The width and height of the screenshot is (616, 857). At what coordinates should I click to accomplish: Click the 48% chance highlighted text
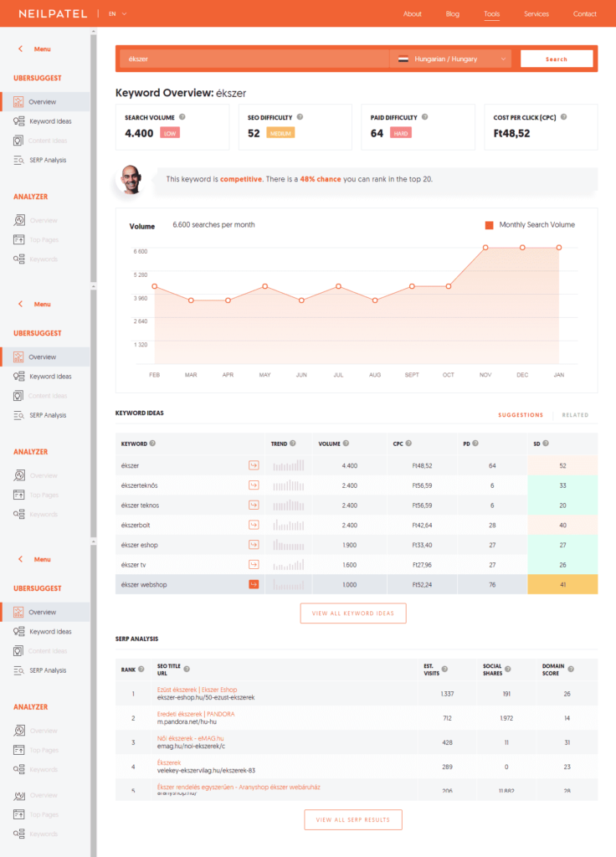(321, 179)
